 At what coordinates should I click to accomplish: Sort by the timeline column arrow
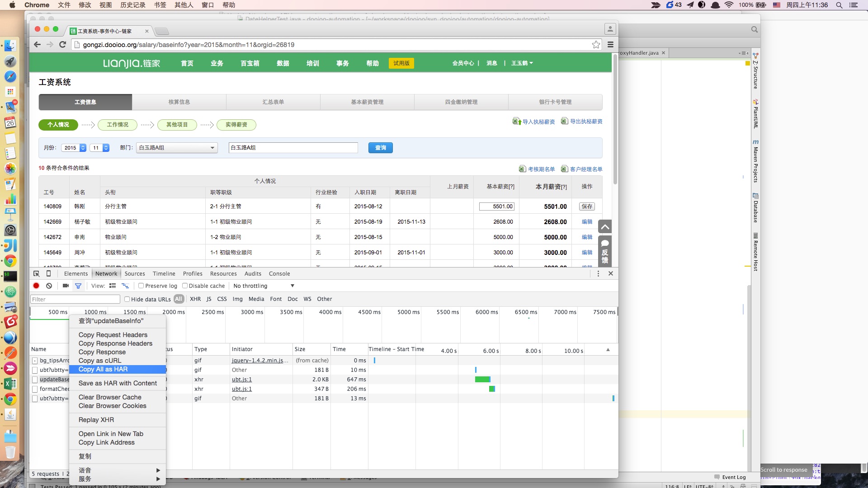tap(608, 349)
